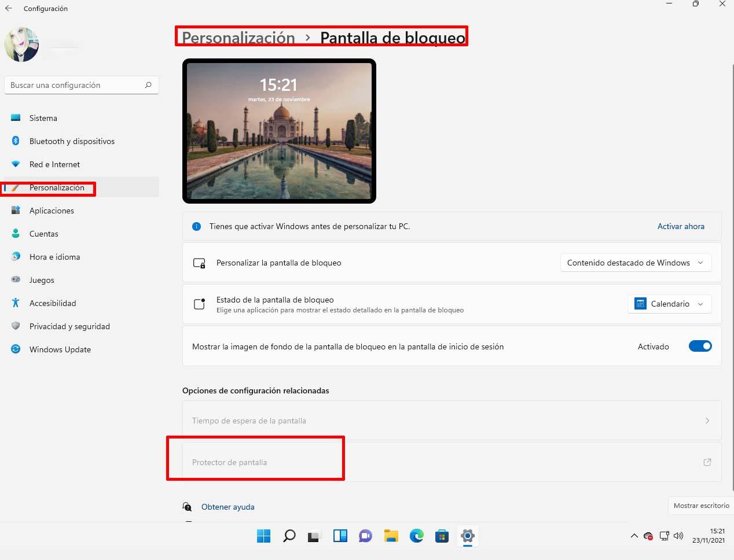Screen dimensions: 734x560
Task: Open Microsoft Store from the taskbar
Action: click(442, 536)
